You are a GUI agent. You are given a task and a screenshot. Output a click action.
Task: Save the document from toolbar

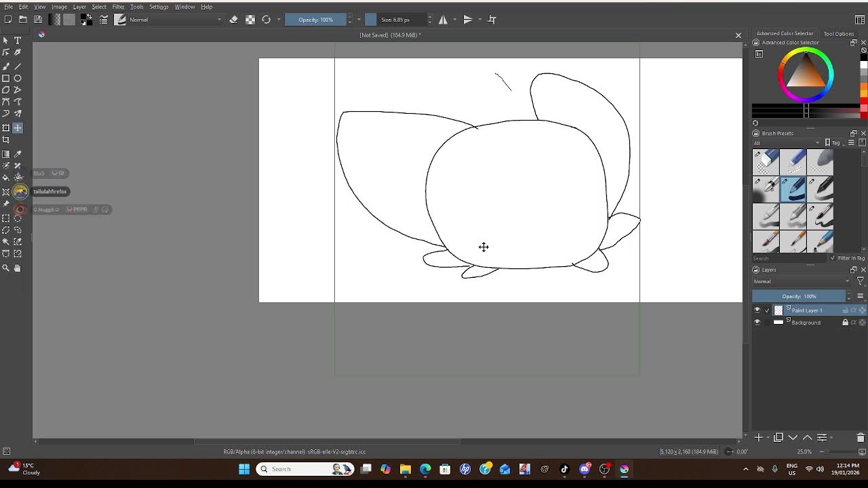pyautogui.click(x=38, y=20)
